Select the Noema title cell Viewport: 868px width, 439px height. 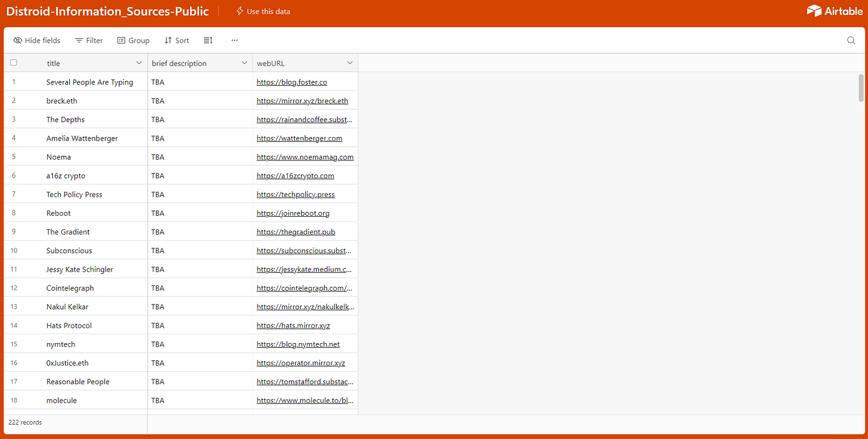click(x=58, y=157)
